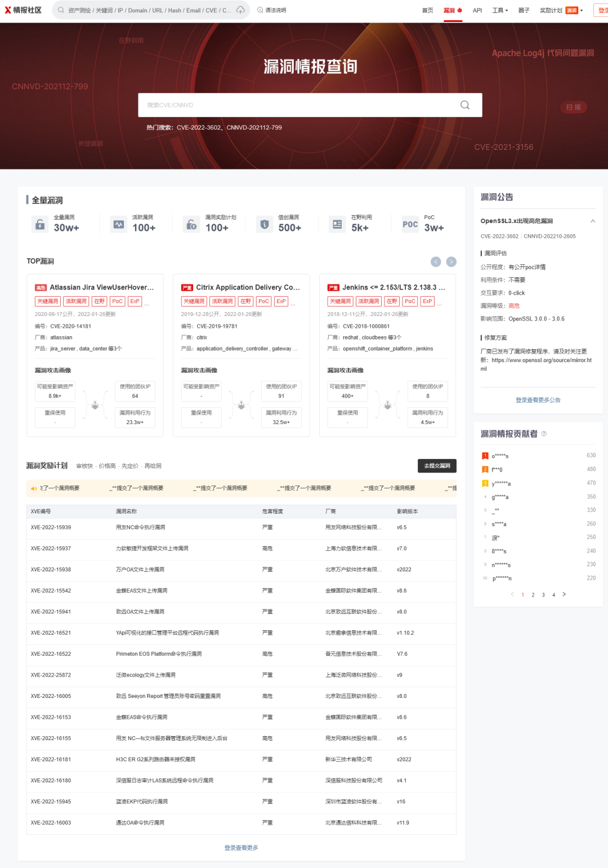Viewport: 608px width, 868px height.
Task: Open the 圈子 menu item
Action: coord(524,10)
